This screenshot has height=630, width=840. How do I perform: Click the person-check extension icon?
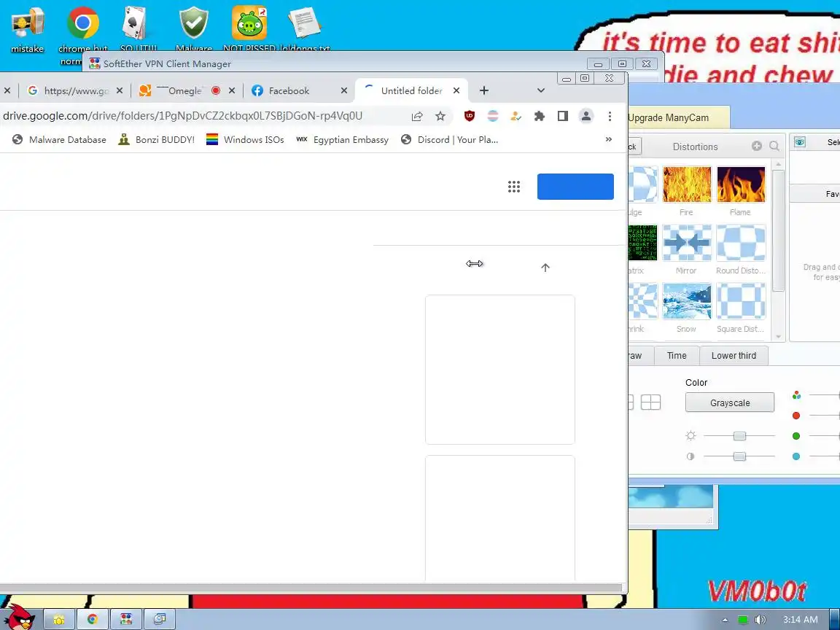click(516, 116)
